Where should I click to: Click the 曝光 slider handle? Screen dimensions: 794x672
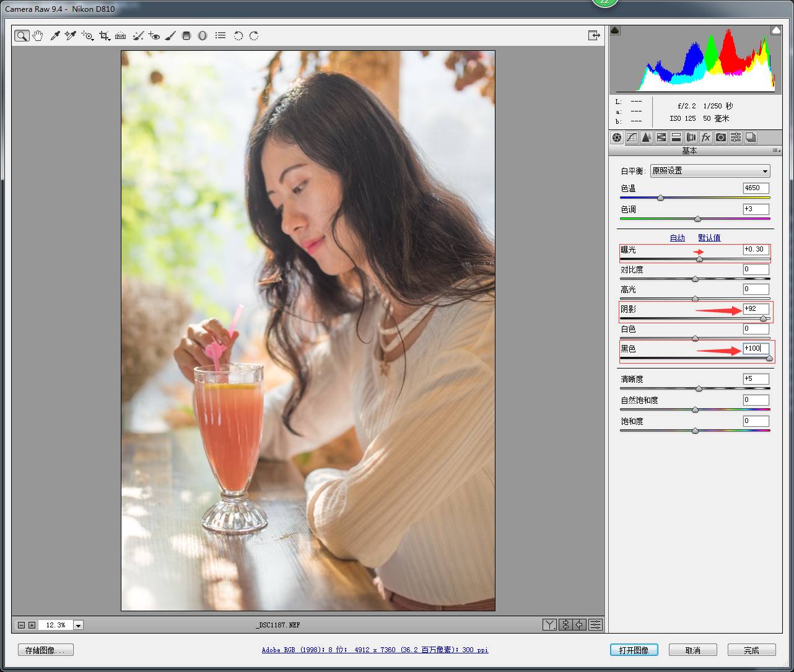point(699,260)
